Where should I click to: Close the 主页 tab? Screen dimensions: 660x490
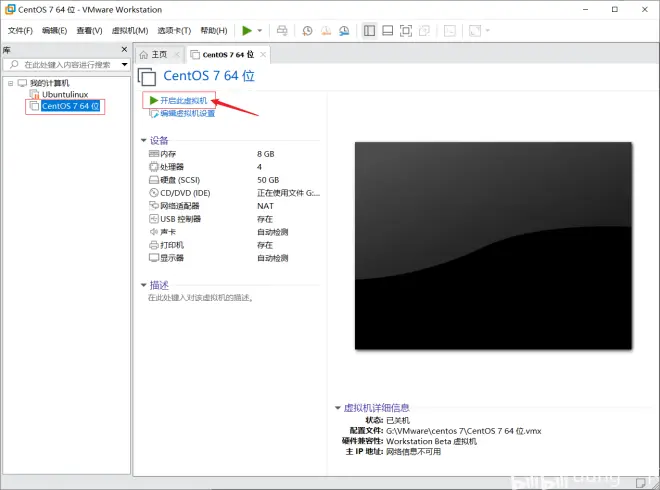click(x=177, y=54)
